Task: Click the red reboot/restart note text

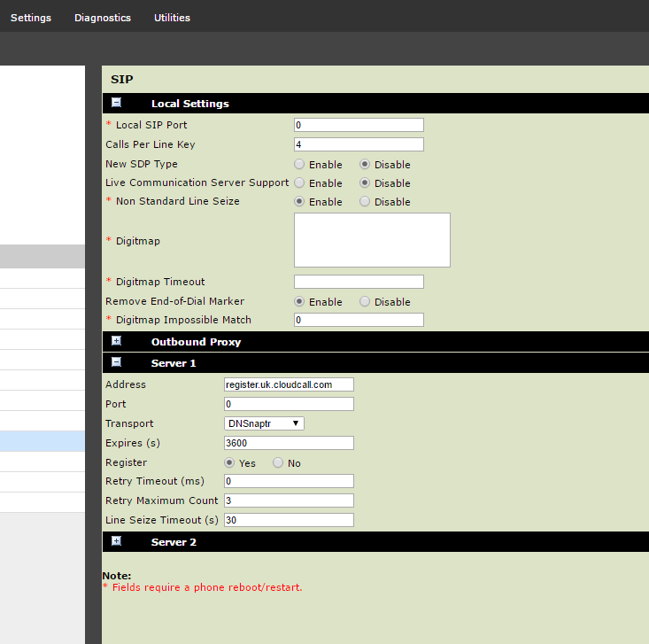Action: tap(203, 587)
